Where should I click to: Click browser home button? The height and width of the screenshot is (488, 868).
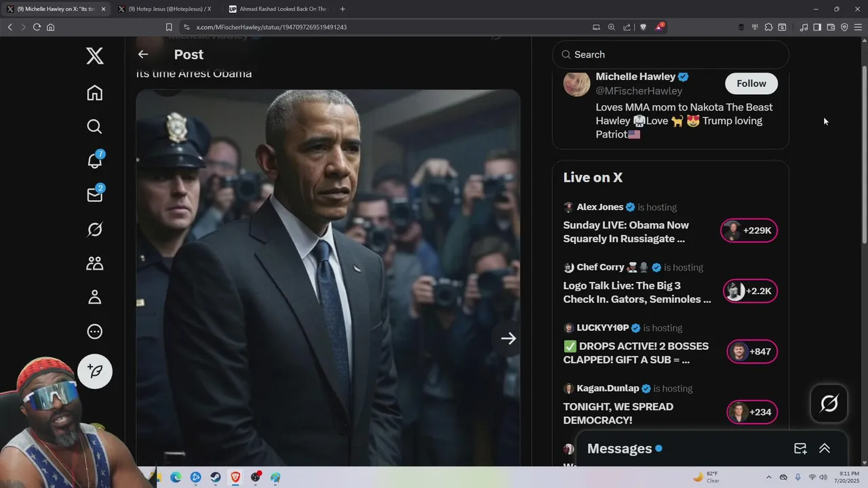[50, 27]
